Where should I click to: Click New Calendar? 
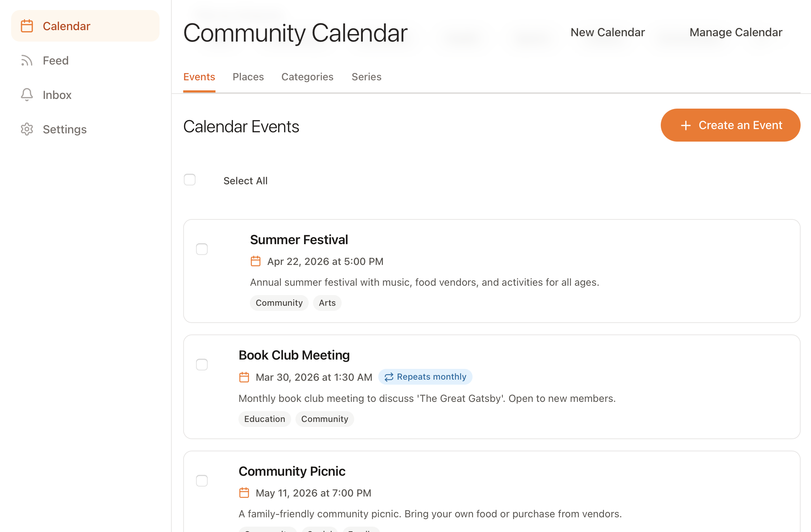(607, 32)
